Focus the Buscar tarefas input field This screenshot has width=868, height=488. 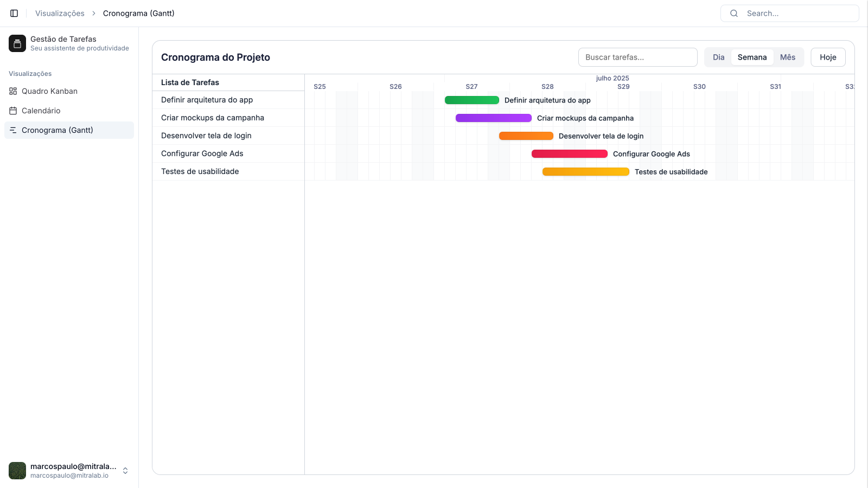coord(637,57)
